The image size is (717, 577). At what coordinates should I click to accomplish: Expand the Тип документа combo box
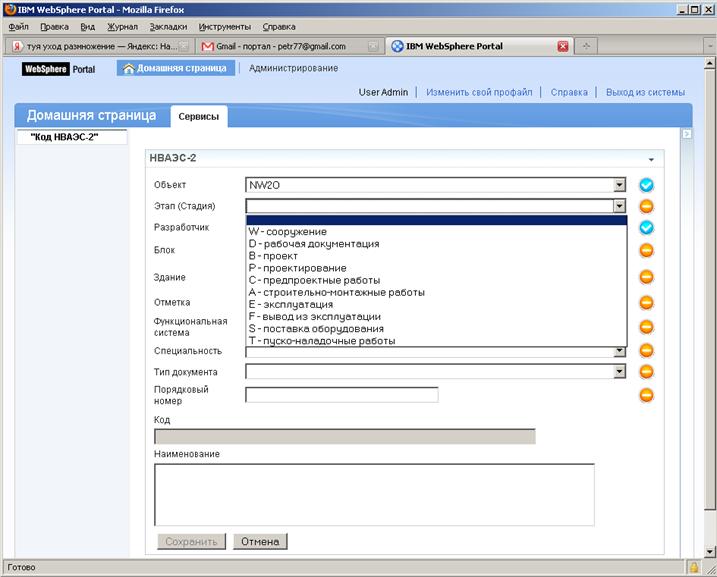click(619, 372)
